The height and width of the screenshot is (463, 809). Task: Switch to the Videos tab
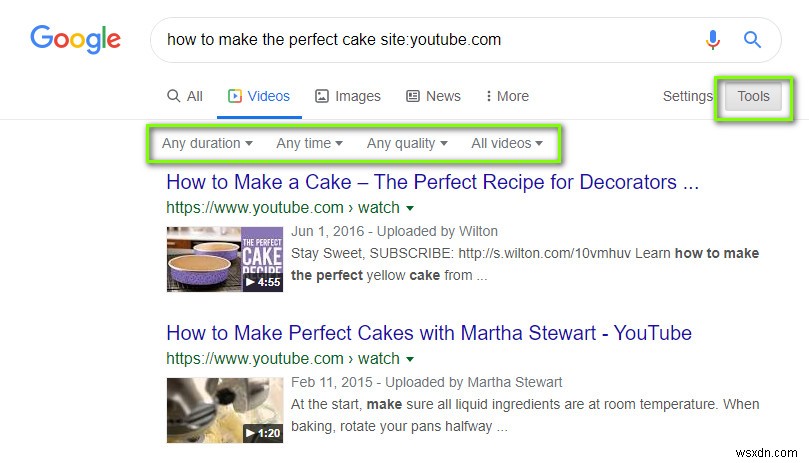[259, 96]
